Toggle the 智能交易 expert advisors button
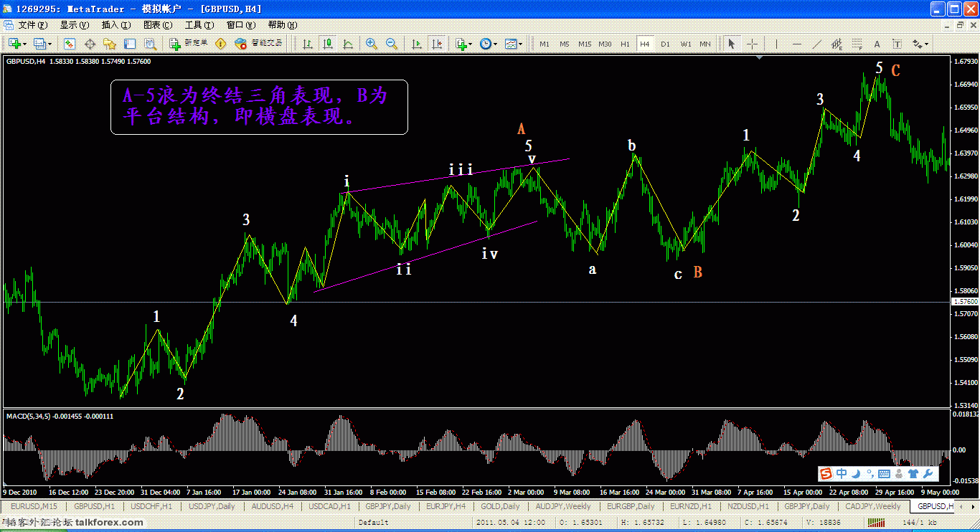 point(259,44)
